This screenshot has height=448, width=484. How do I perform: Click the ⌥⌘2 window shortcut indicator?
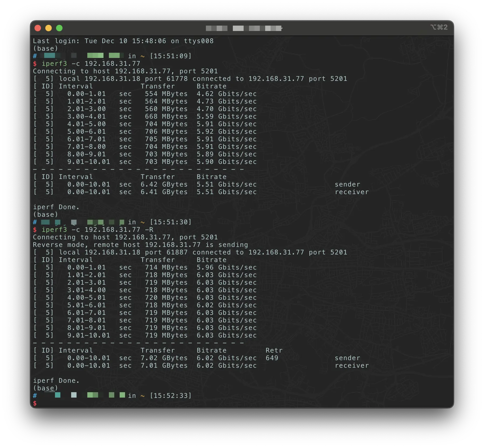tap(439, 27)
